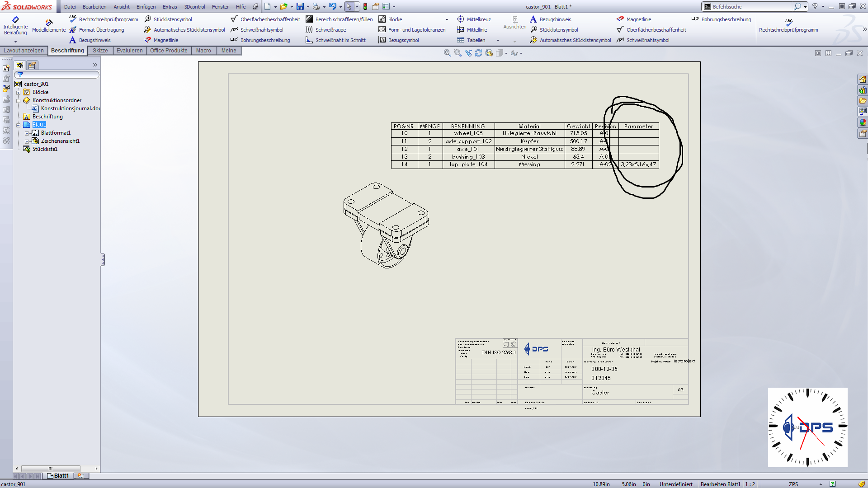Open the Tabellen dropdown arrow
This screenshot has width=868, height=488.
pyautogui.click(x=498, y=40)
